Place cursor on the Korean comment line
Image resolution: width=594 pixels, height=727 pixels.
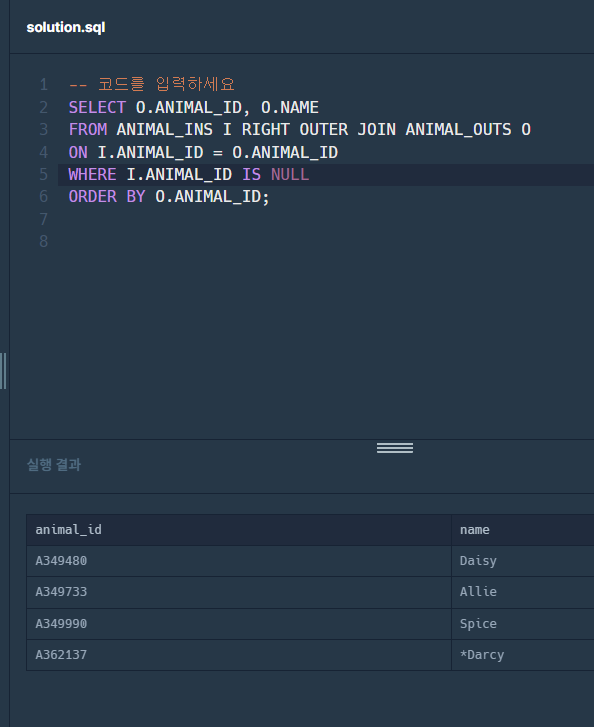point(152,84)
